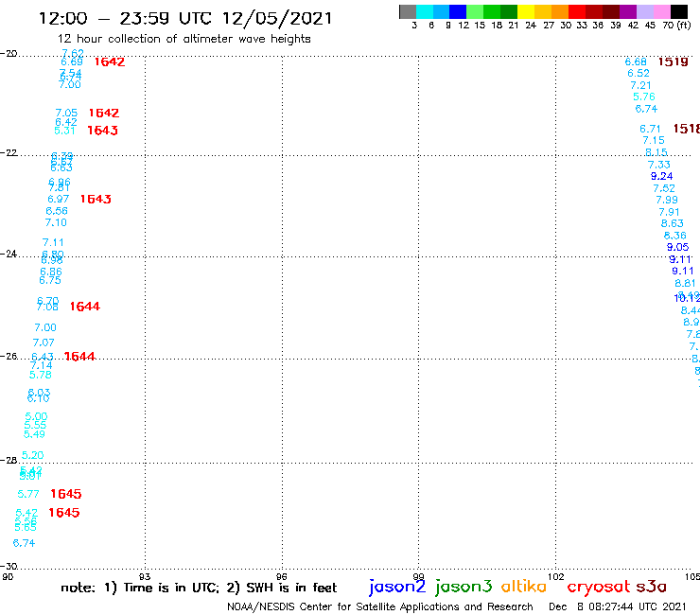
Task: Click the -28 latitude axis label
Action: (x=9, y=460)
